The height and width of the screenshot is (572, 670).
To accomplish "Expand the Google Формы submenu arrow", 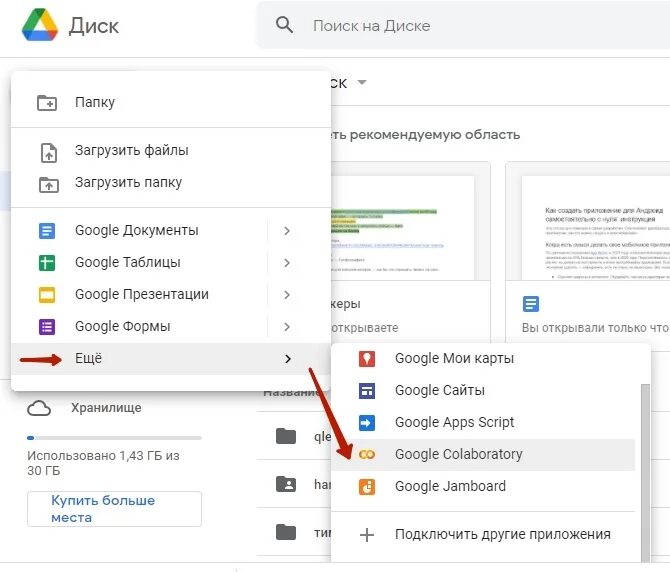I will pos(287,327).
